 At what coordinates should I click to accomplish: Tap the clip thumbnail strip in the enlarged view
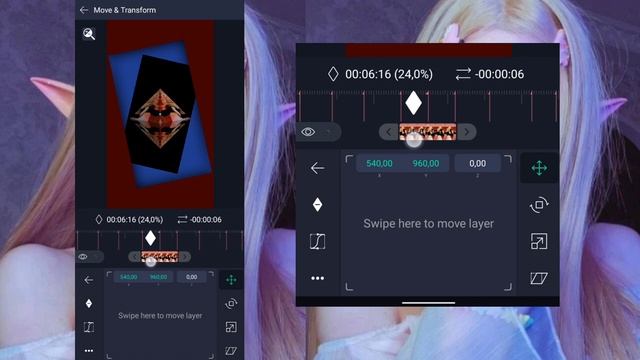tap(427, 132)
